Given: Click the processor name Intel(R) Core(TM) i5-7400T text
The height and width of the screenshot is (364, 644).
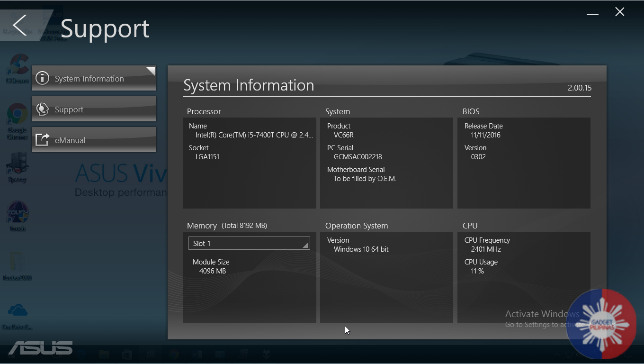Looking at the screenshot, I should (254, 135).
